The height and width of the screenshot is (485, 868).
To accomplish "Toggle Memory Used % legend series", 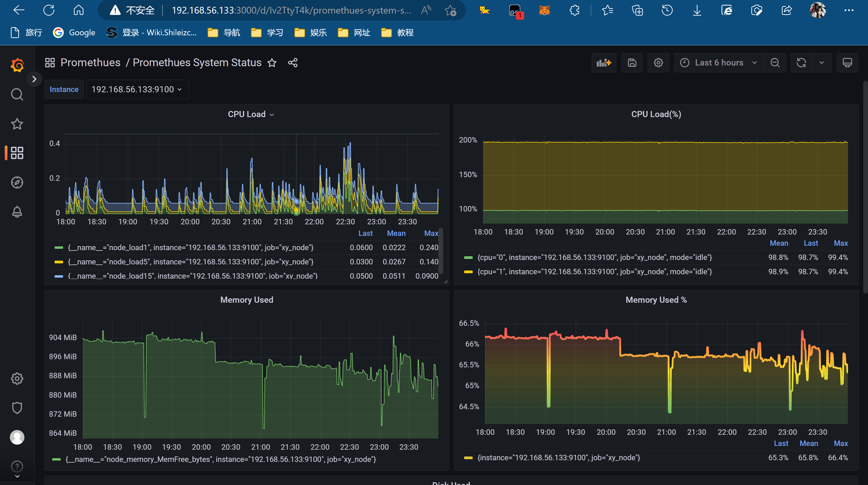I will pos(559,458).
